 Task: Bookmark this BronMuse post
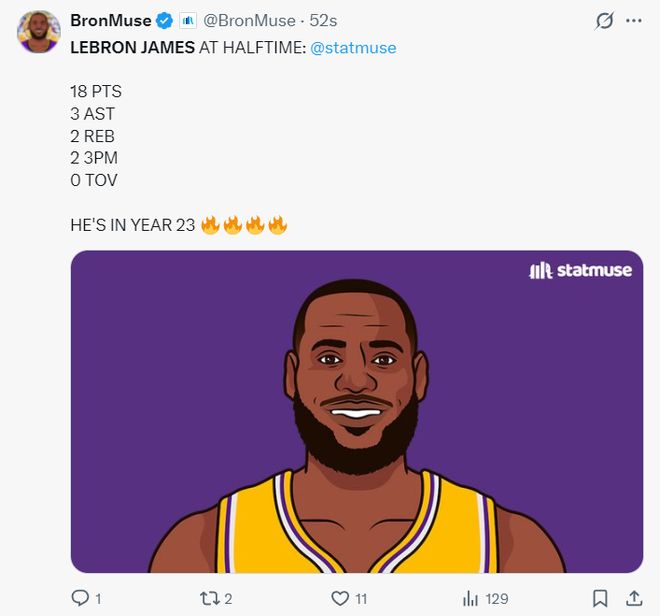(x=599, y=598)
